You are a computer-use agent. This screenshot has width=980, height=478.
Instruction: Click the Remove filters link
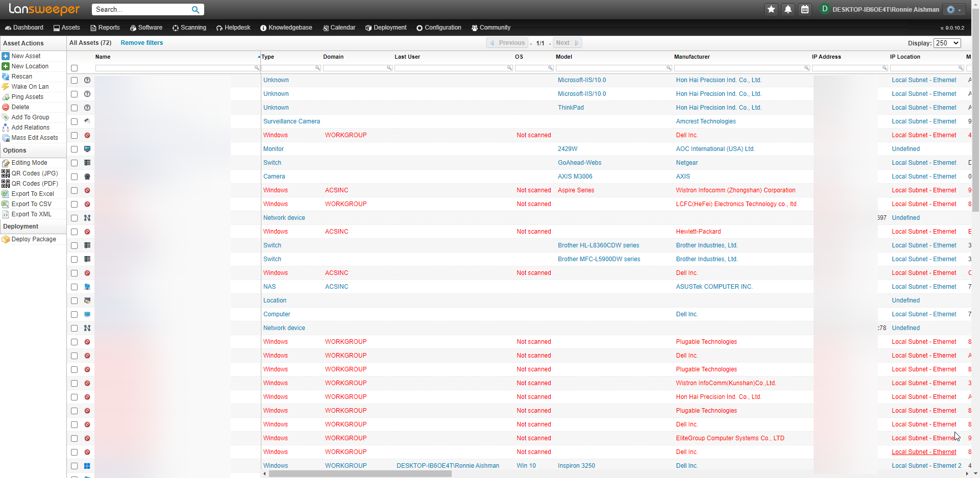(142, 43)
